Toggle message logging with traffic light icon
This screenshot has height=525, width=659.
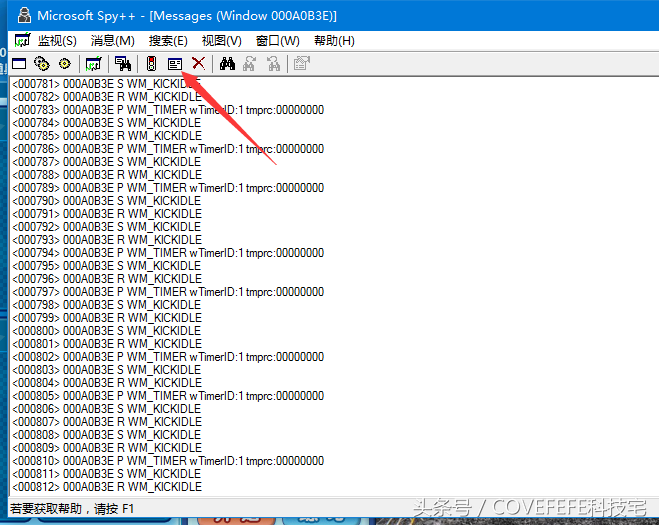(x=151, y=64)
